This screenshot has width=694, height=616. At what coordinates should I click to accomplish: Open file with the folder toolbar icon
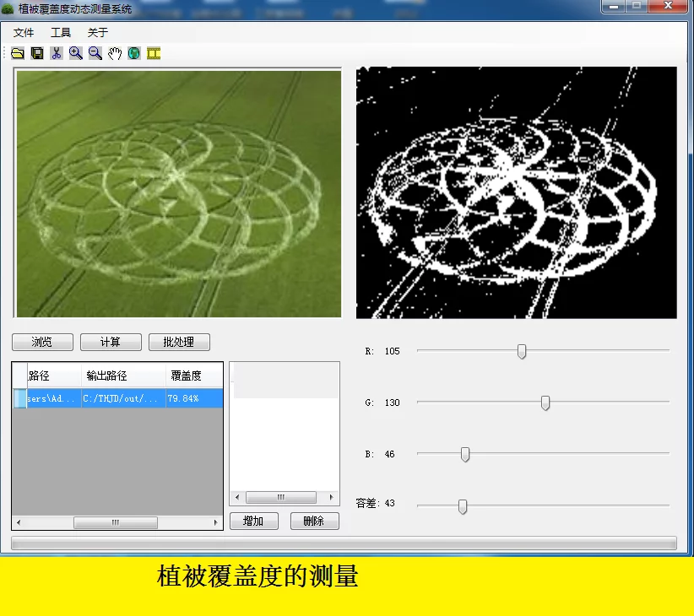(18, 53)
